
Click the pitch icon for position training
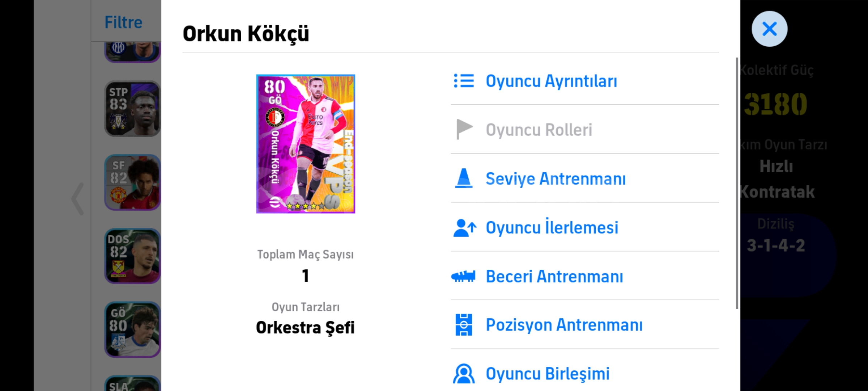(x=464, y=325)
